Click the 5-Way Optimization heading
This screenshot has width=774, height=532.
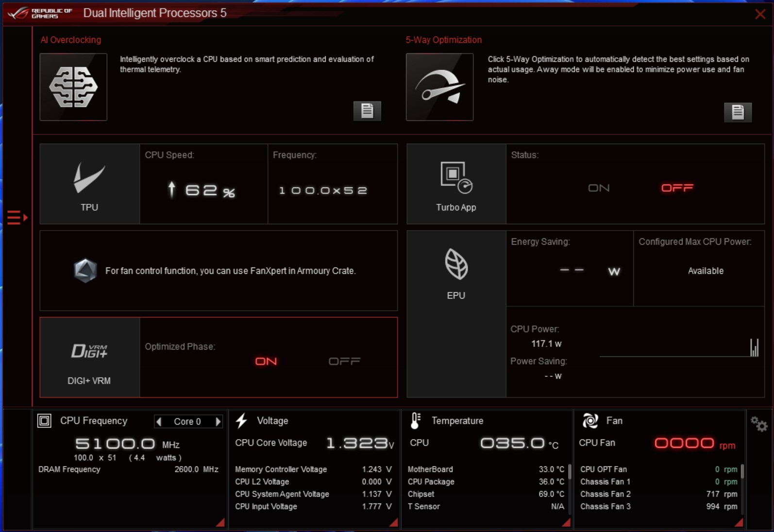444,40
